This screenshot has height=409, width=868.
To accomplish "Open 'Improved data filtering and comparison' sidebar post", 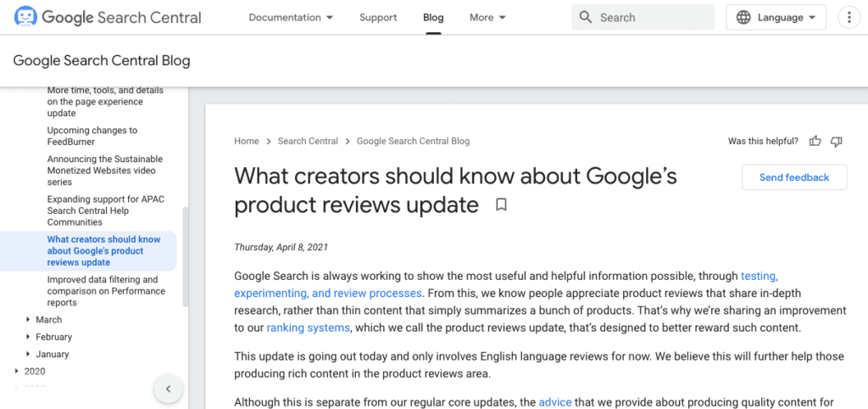I will (106, 291).
